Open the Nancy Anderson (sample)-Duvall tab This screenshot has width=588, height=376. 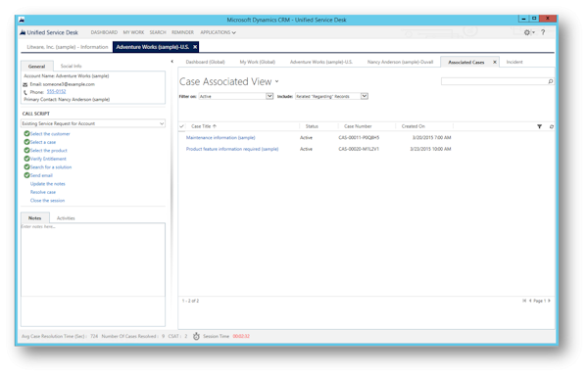point(400,62)
